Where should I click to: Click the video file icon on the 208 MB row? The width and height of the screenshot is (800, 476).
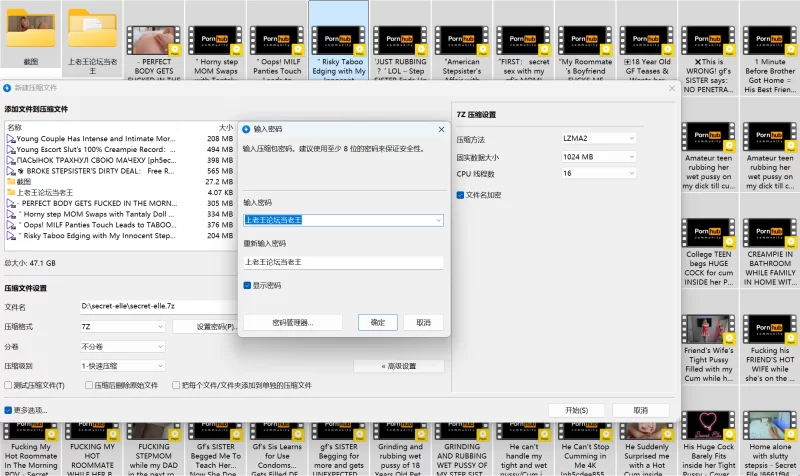click(11, 138)
